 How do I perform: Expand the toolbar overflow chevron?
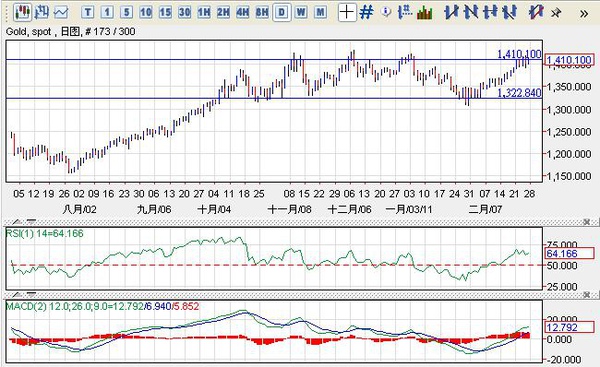[x=584, y=14]
